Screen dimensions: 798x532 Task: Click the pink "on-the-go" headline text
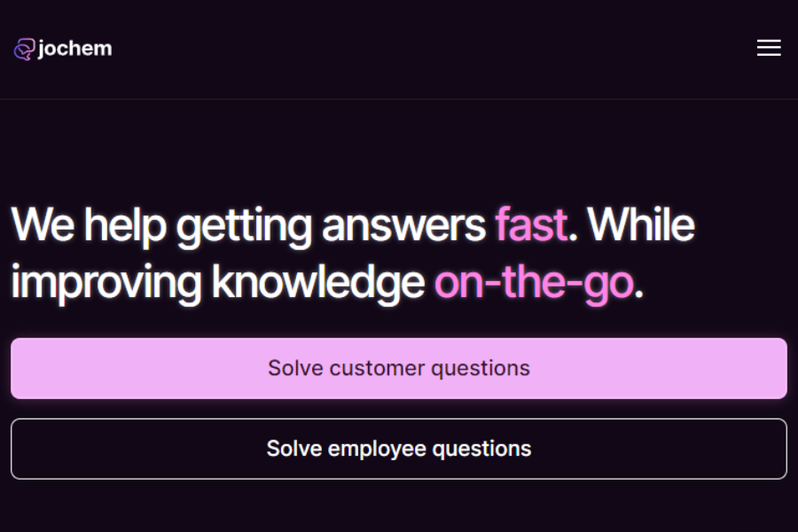coord(534,282)
